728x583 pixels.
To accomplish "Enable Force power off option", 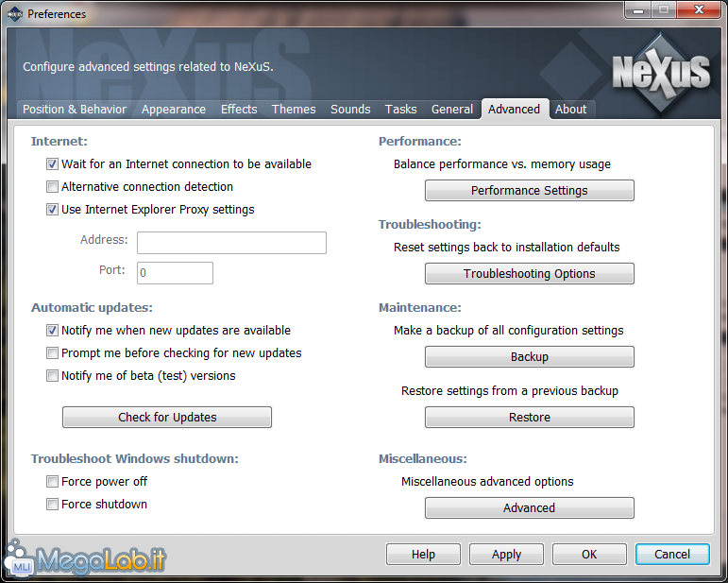I will tap(53, 482).
